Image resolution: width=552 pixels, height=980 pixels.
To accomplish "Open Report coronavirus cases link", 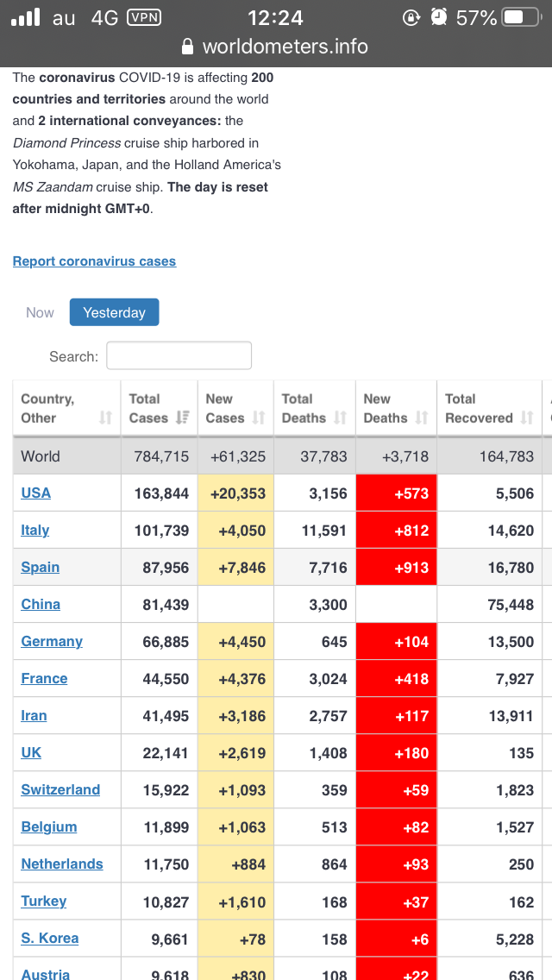I will [94, 261].
